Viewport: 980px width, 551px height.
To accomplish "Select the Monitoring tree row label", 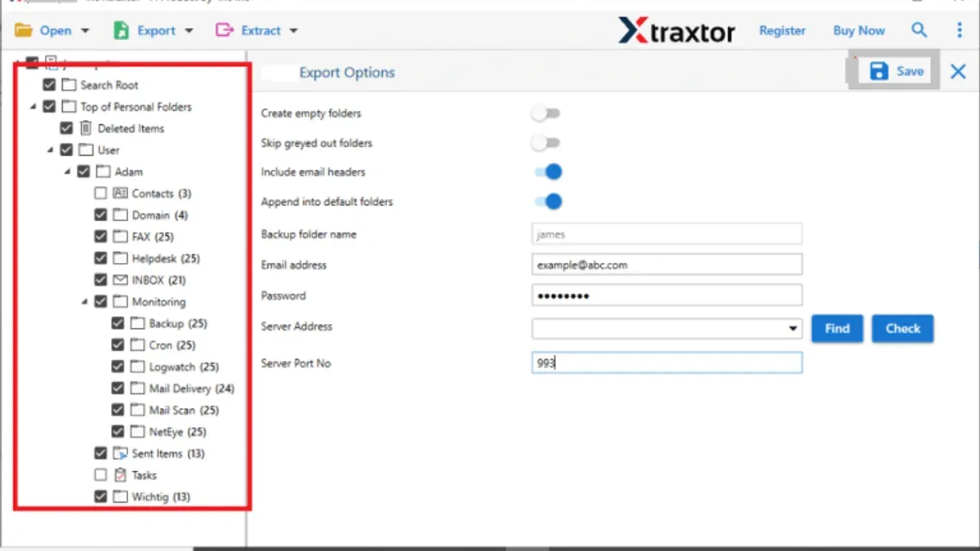I will pyautogui.click(x=159, y=302).
